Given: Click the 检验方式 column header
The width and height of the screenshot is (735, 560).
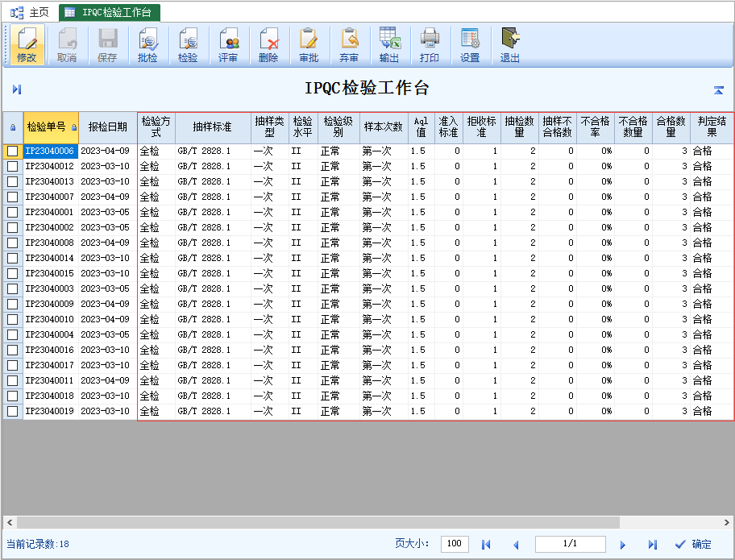Looking at the screenshot, I should pyautogui.click(x=156, y=127).
